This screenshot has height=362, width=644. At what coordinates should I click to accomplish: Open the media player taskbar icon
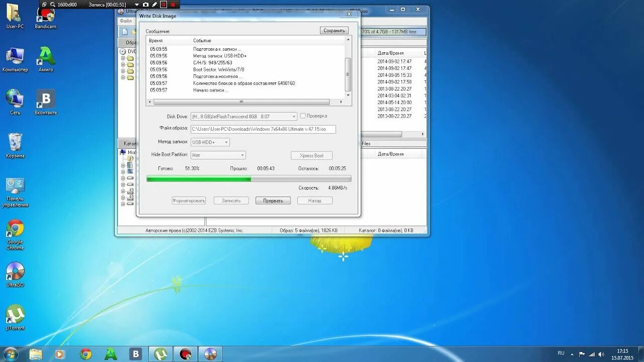60,354
